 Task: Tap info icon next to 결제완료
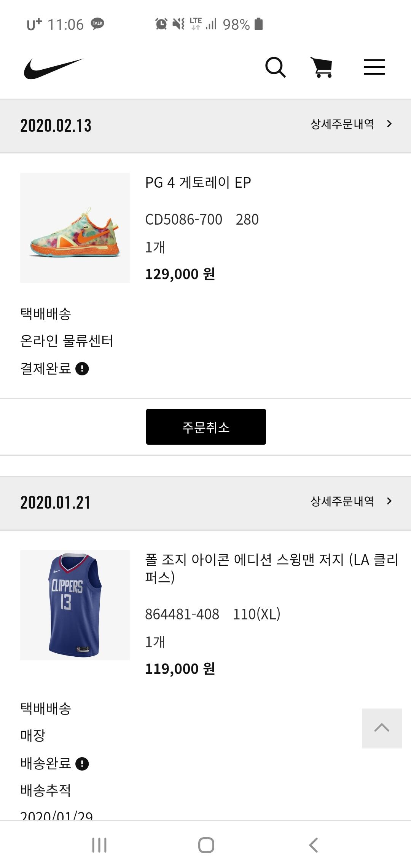[82, 369]
